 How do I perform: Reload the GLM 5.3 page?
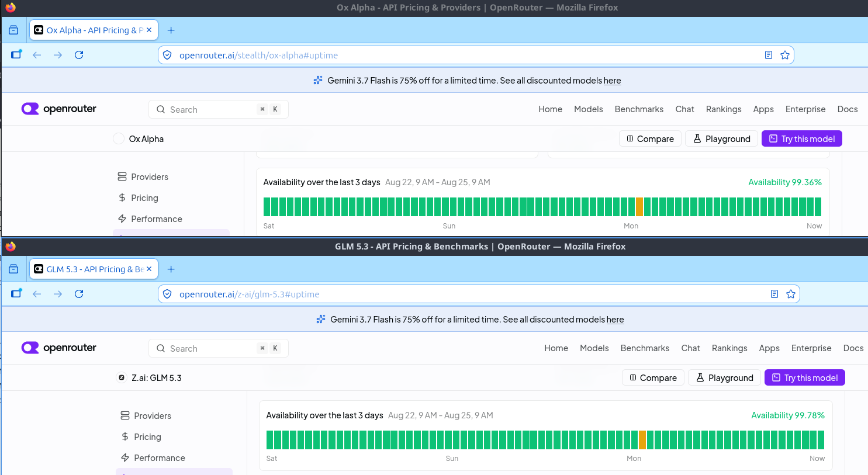point(79,294)
